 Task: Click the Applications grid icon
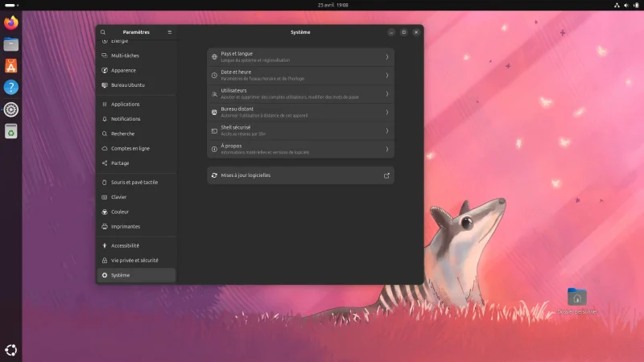105,105
